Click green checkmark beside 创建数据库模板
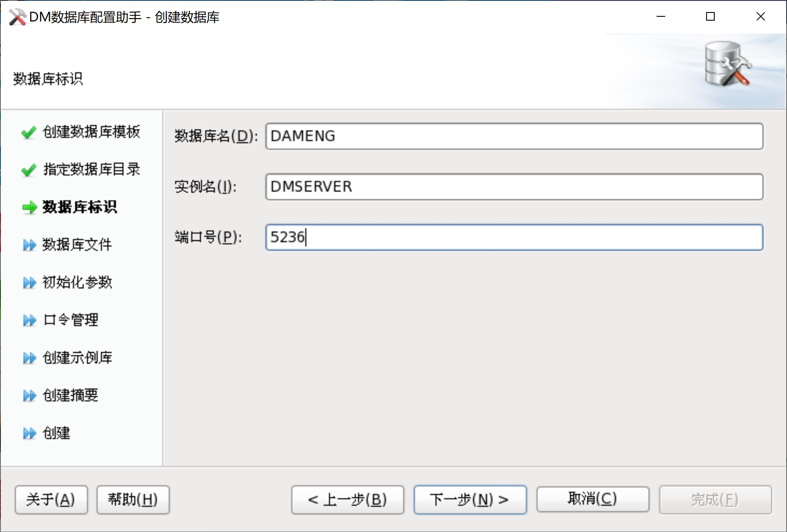The height and width of the screenshot is (532, 787). (x=28, y=132)
